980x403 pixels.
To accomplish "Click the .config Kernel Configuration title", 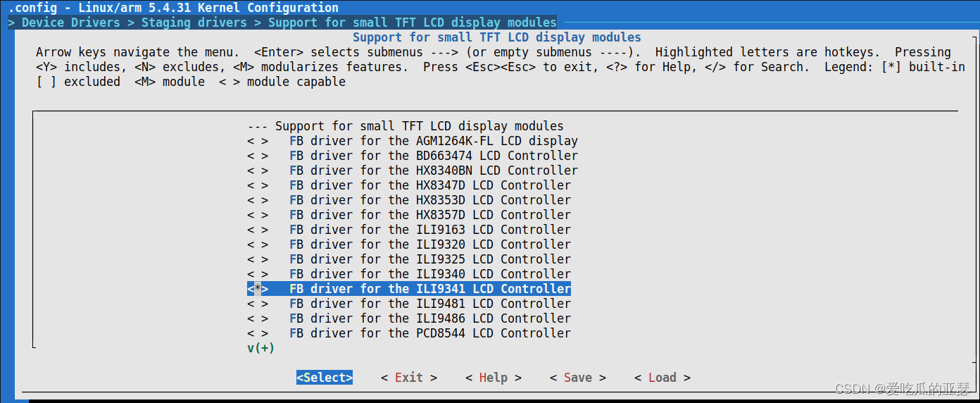I will (173, 8).
